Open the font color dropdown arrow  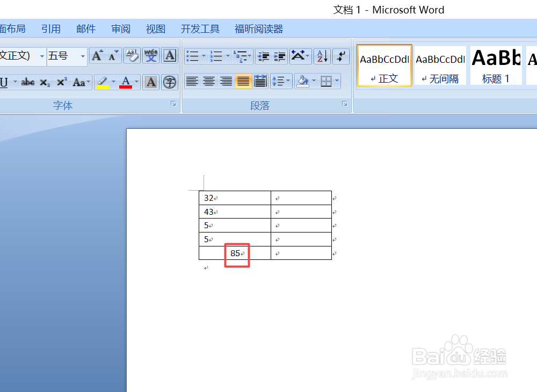tap(136, 82)
